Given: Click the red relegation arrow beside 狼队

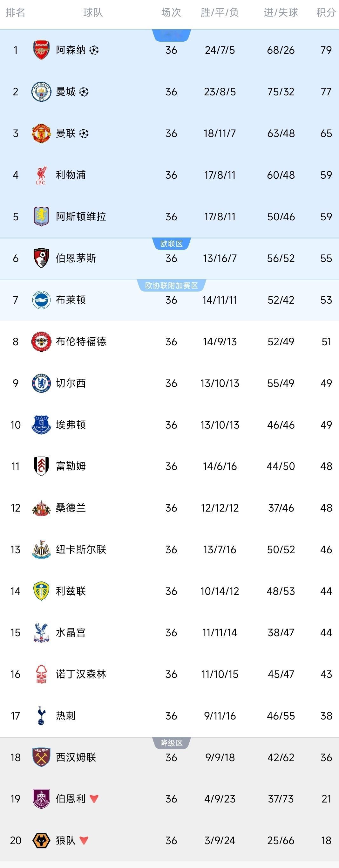Looking at the screenshot, I should coord(84,840).
